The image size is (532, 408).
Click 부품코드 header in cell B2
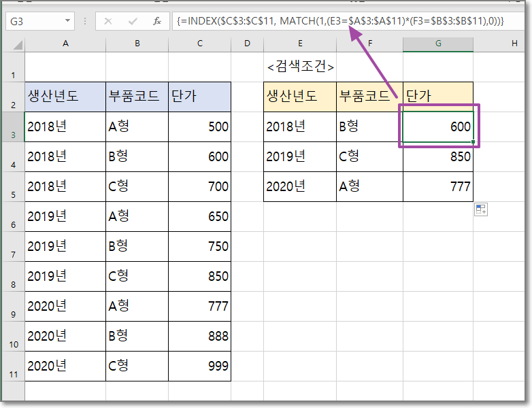[x=137, y=97]
